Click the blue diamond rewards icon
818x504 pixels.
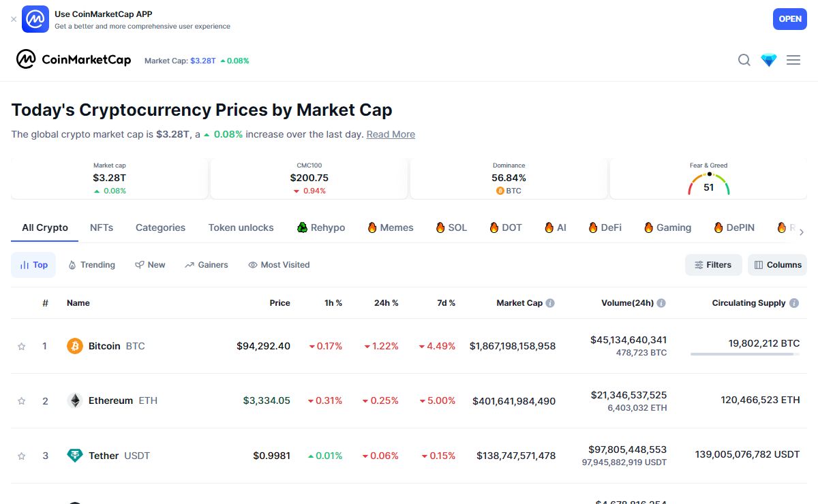[769, 60]
